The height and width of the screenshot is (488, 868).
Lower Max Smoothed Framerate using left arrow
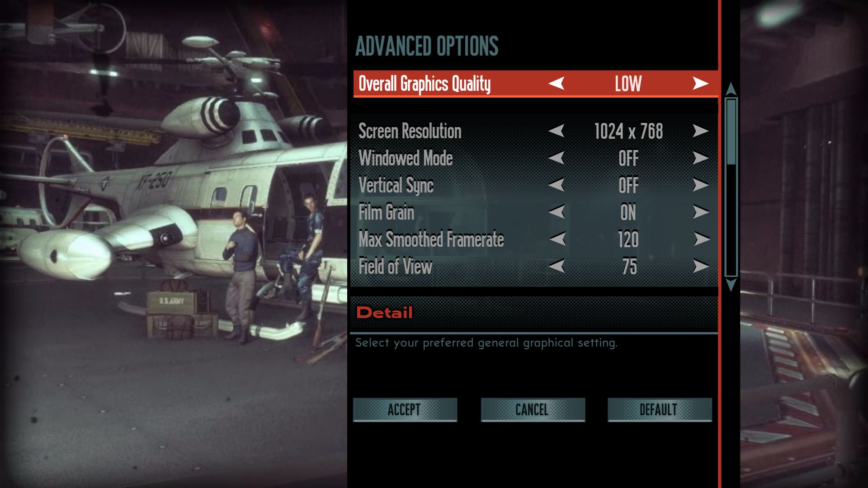coord(558,239)
